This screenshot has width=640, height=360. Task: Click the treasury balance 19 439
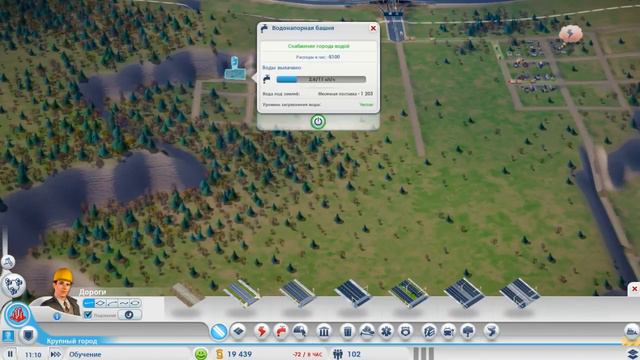click(x=239, y=354)
